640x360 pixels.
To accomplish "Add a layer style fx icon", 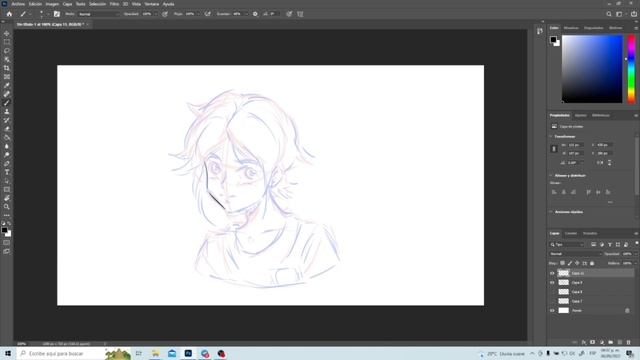I will click(x=584, y=342).
